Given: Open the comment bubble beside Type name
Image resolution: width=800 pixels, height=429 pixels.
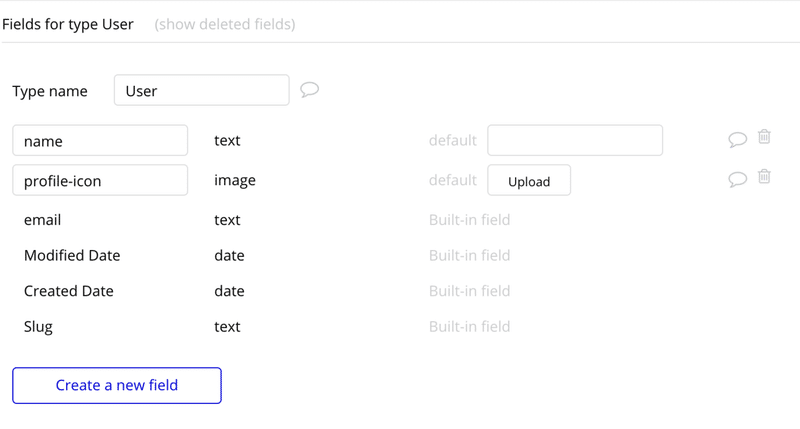Looking at the screenshot, I should [309, 90].
